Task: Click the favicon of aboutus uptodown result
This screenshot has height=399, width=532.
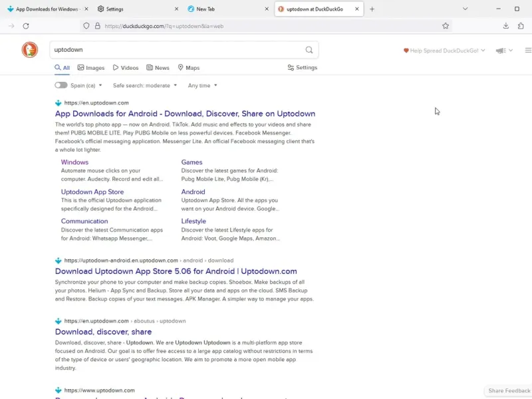Action: (x=59, y=321)
